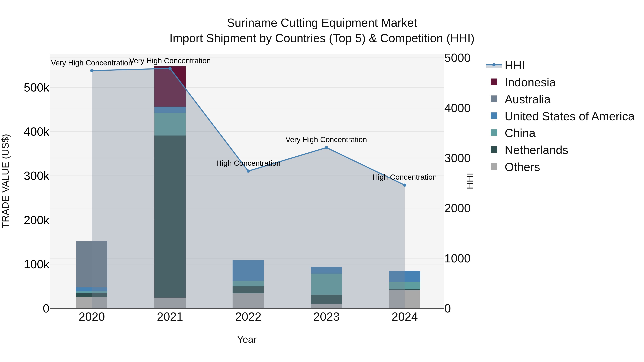Click the USA segment of the 2022 bar

[x=248, y=271]
